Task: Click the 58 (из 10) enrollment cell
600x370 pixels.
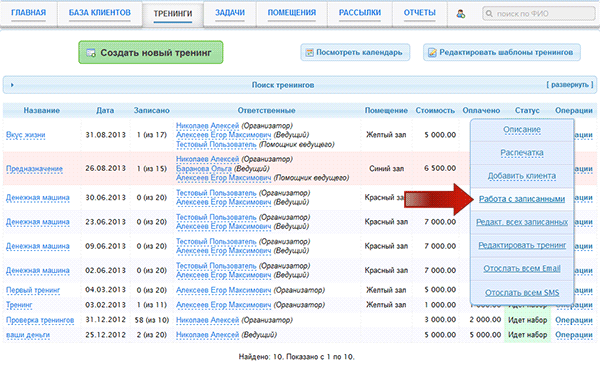Action: point(152,320)
